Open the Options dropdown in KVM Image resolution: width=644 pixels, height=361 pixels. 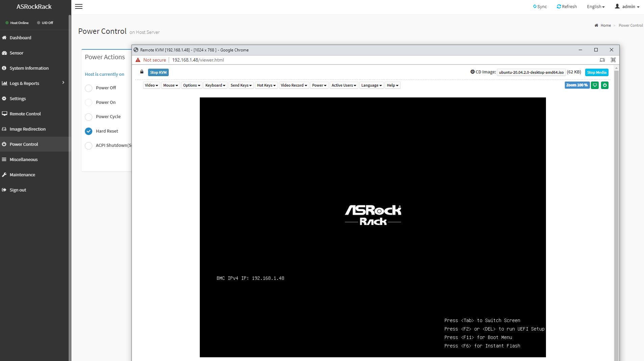tap(192, 85)
